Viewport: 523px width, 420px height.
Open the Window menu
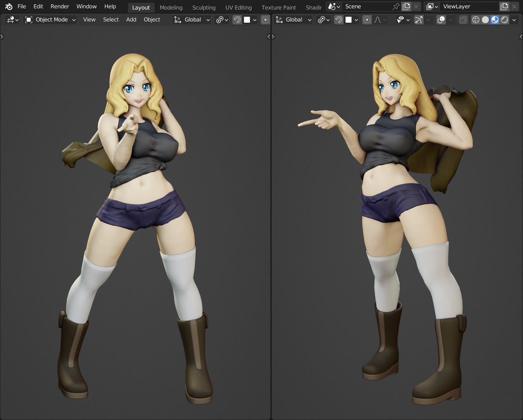(86, 7)
